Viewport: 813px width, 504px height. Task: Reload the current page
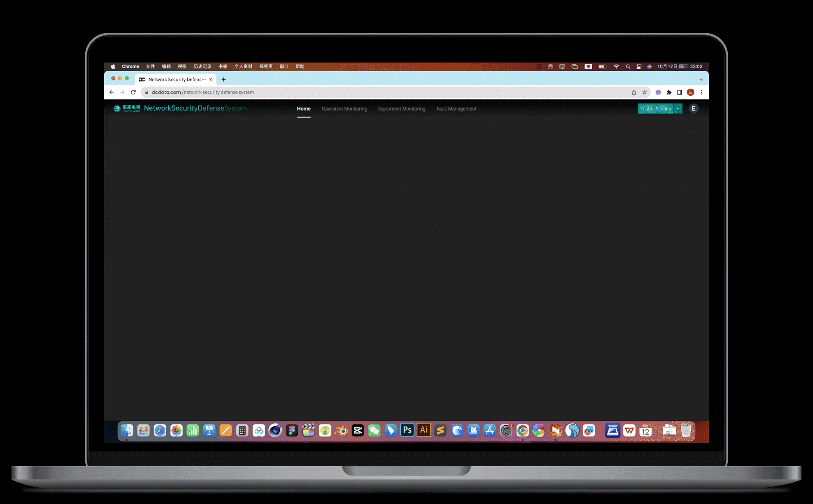(133, 92)
